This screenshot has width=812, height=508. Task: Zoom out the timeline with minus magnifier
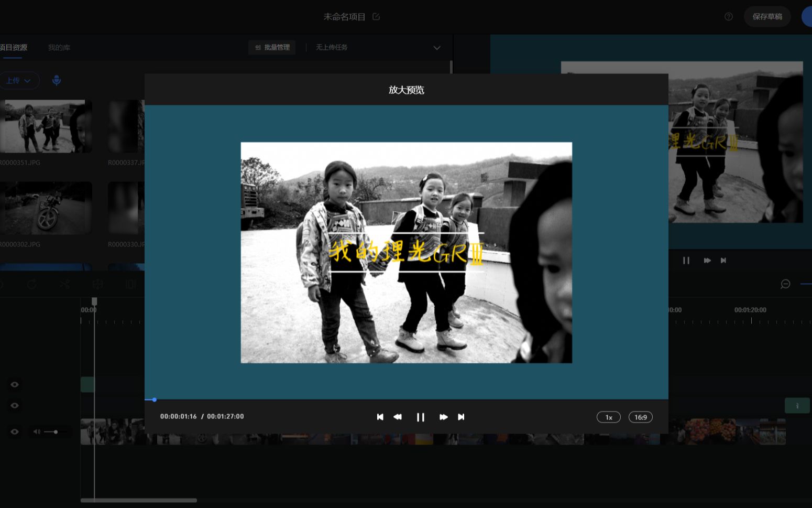point(785,284)
